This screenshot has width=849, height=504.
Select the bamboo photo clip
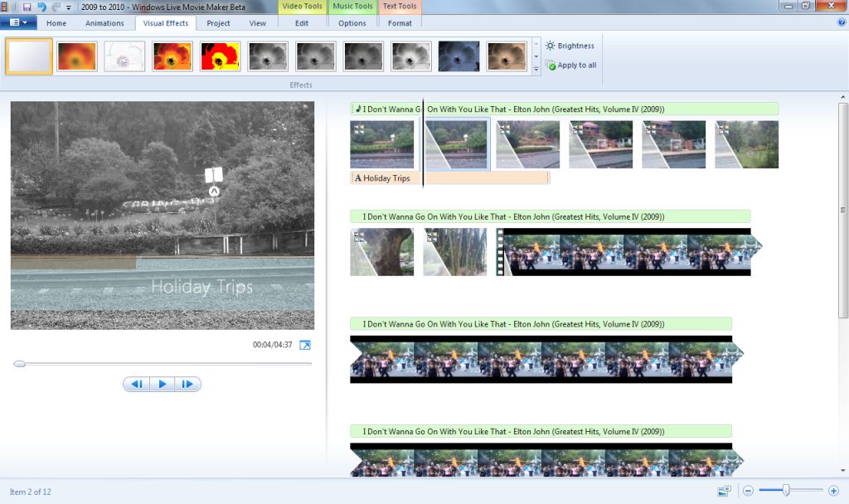point(455,252)
